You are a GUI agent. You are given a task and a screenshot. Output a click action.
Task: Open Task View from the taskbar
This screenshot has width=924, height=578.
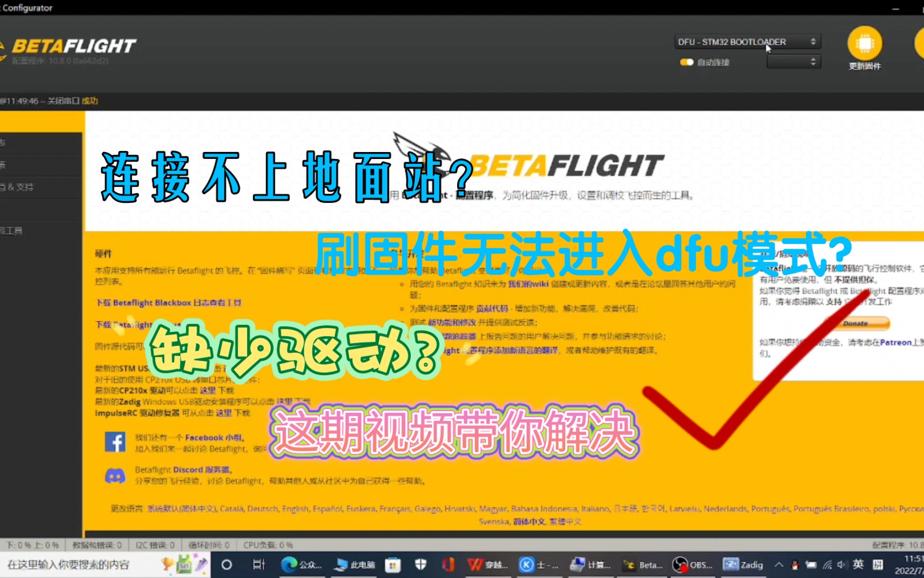coord(259,565)
